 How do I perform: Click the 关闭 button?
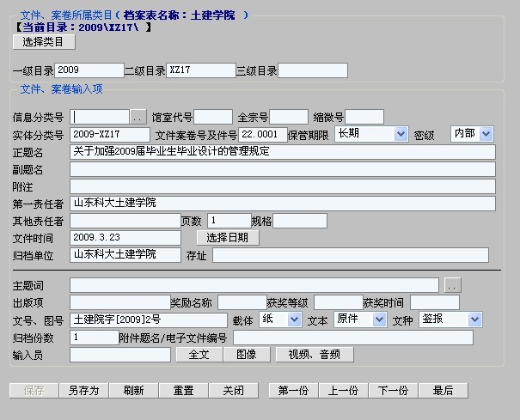point(234,391)
